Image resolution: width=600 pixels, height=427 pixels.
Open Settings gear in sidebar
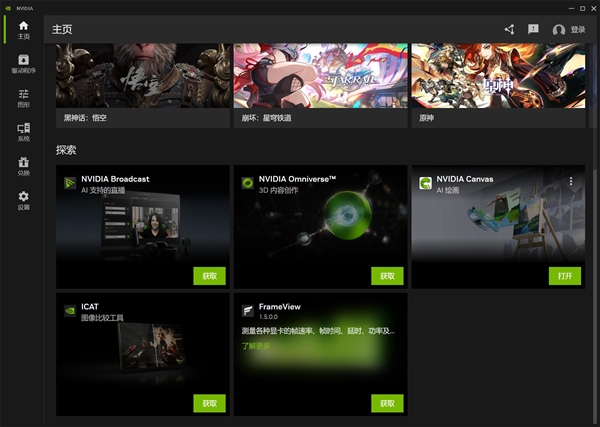point(23,200)
